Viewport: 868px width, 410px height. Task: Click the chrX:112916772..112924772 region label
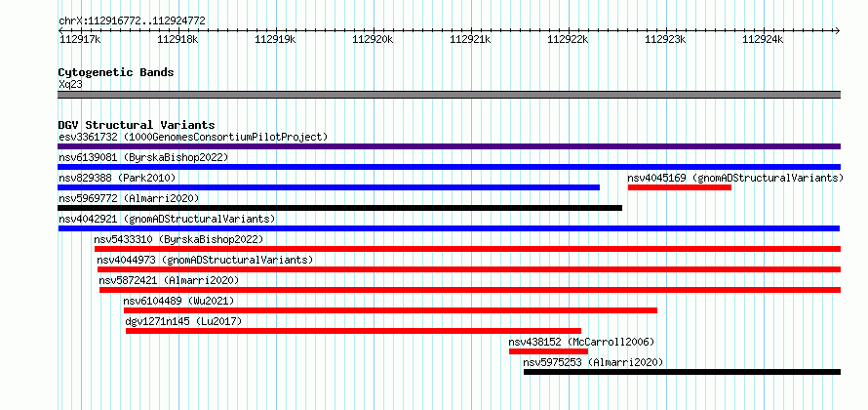[132, 21]
